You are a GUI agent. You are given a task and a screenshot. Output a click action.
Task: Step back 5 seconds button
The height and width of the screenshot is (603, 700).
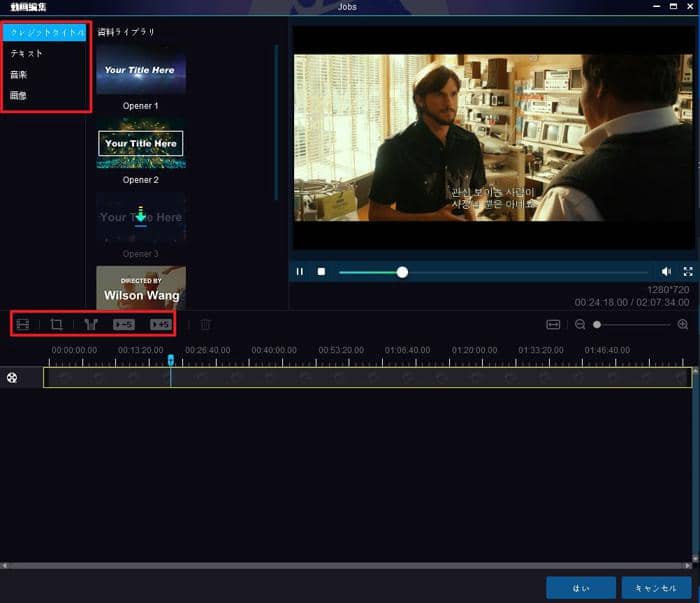[x=124, y=324]
